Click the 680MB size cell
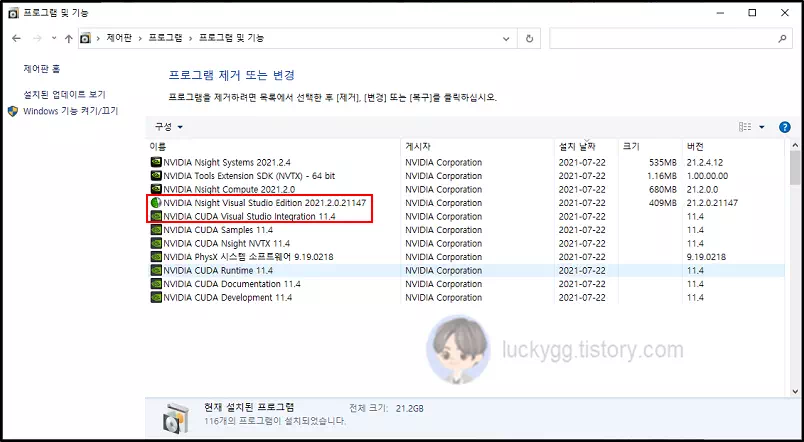The image size is (804, 442). pos(662,189)
